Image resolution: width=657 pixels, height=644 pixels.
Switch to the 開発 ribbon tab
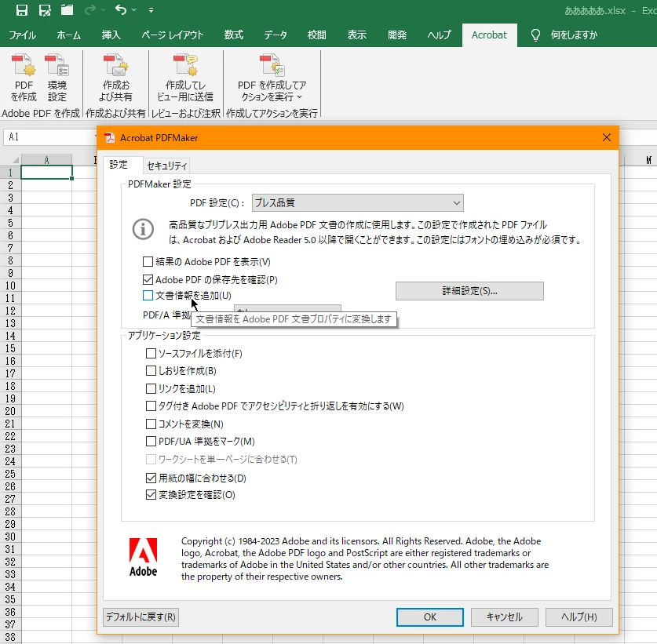click(x=397, y=35)
